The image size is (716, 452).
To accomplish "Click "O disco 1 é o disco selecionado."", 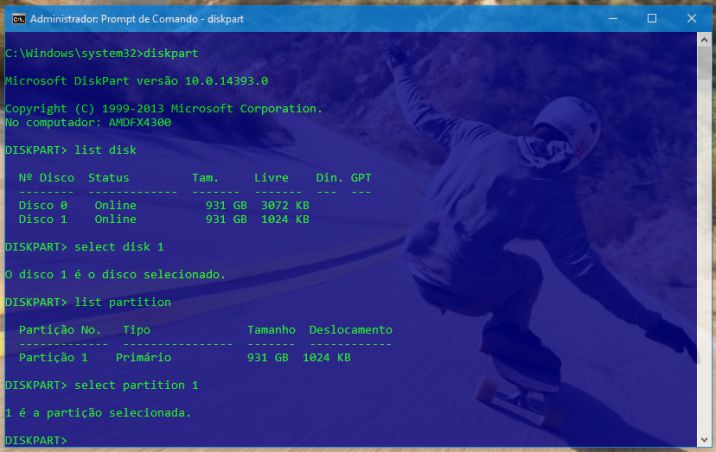I will (116, 274).
